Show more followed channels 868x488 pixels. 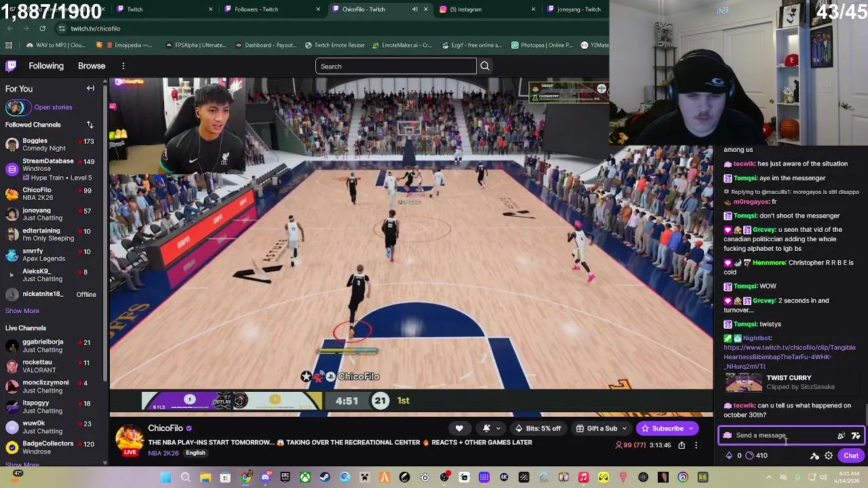[x=22, y=310]
